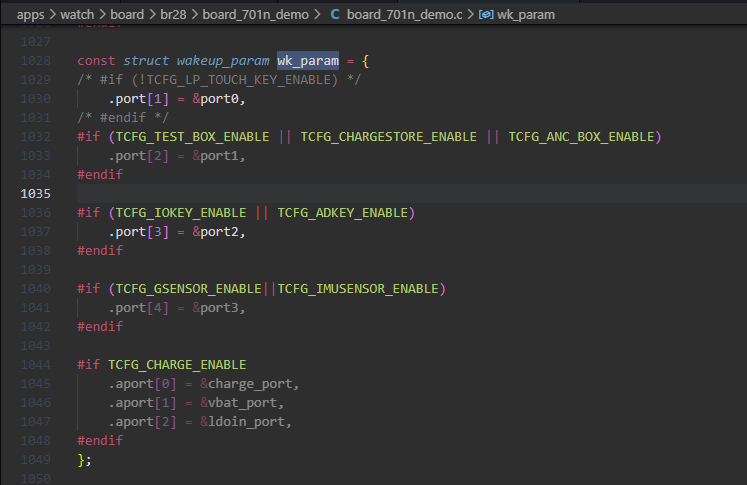Click the '/* #endif */' comment on line 1031
The width and height of the screenshot is (747, 485).
coord(123,118)
